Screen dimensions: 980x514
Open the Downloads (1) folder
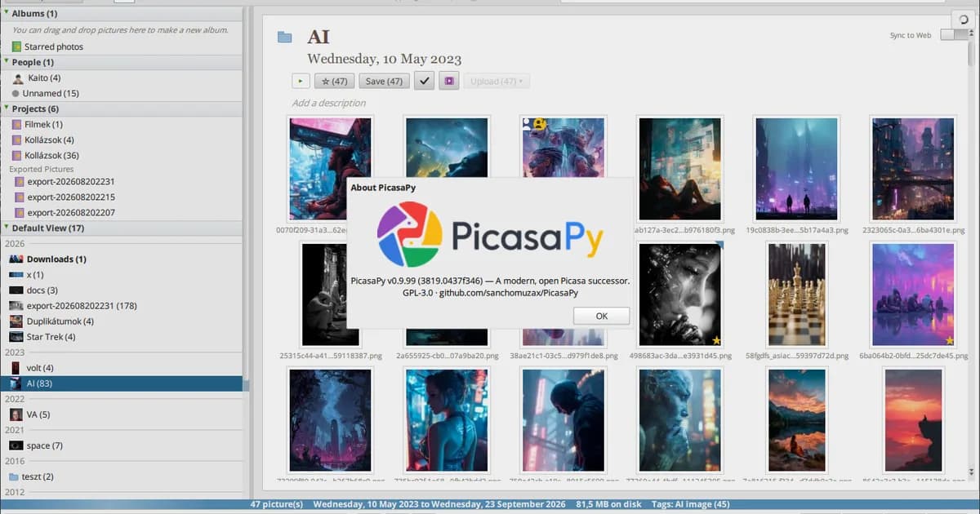coord(56,259)
